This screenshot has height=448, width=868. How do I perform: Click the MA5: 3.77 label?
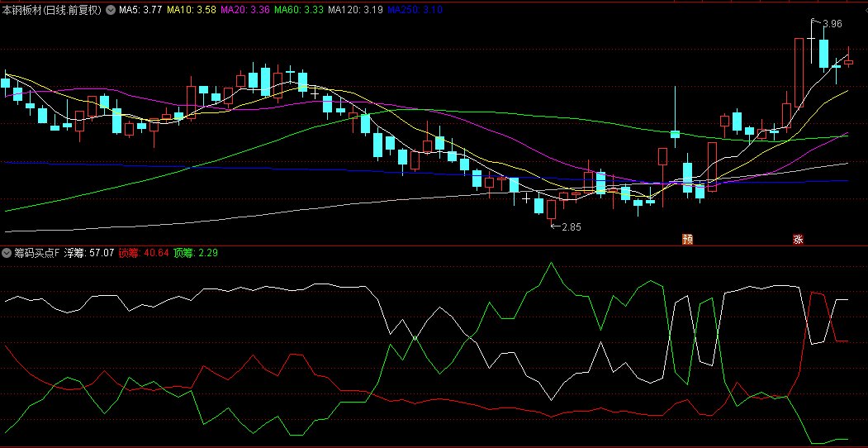pos(142,9)
